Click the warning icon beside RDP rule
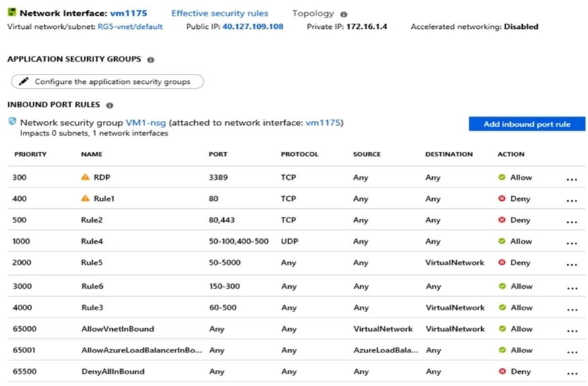Viewport: 588px width, 386px height. pos(85,177)
